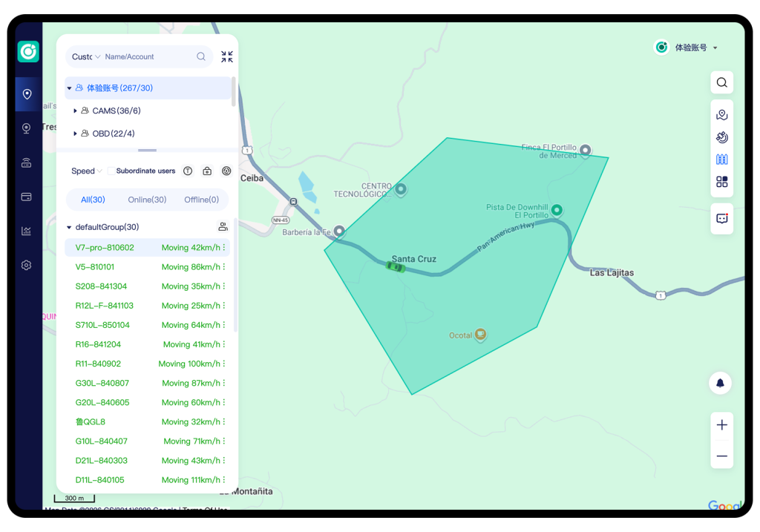The image size is (760, 532).
Task: Open the map widgets grid menu
Action: click(x=721, y=182)
